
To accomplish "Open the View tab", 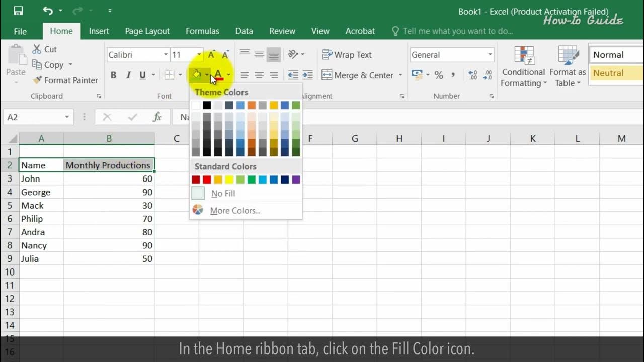I will (320, 31).
